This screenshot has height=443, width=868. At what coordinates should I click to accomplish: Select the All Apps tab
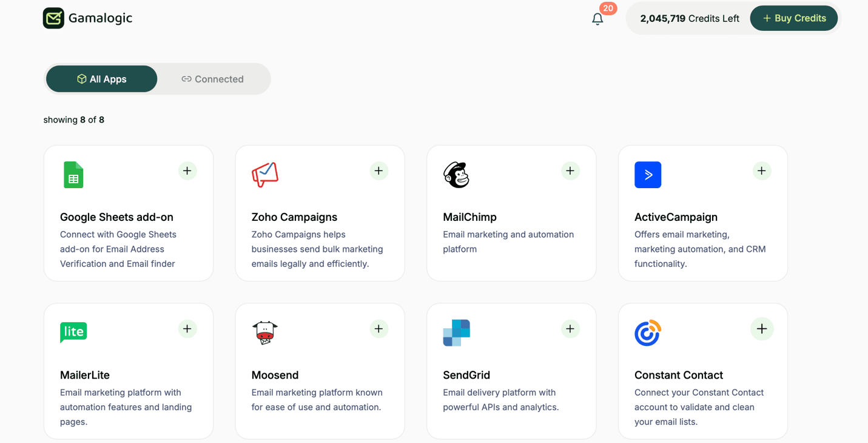101,79
